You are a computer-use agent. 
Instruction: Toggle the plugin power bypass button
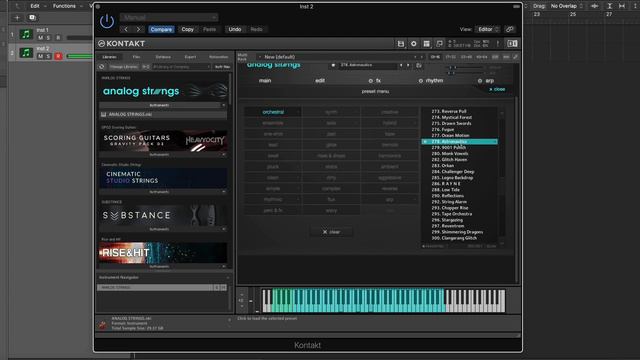[107, 21]
